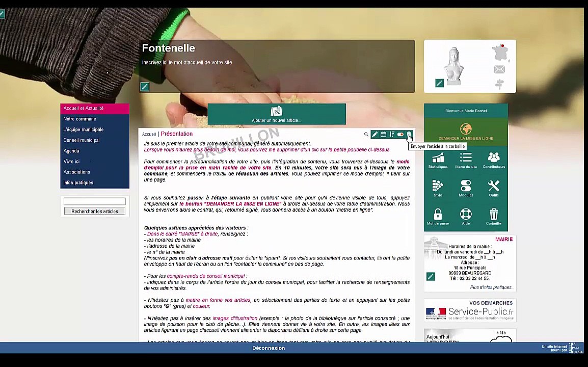Open mettre en forme vos articles link
The image size is (588, 367).
(x=218, y=300)
